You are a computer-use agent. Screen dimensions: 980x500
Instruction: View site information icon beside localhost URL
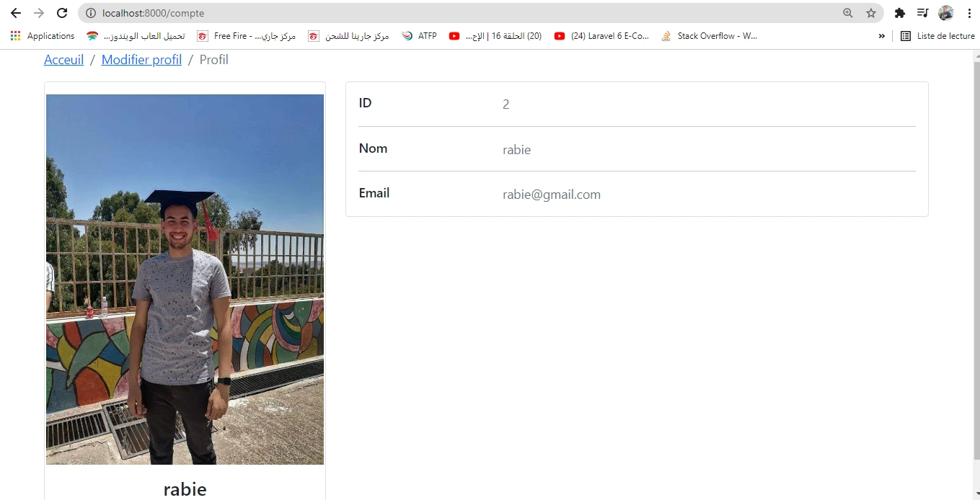pos(91,13)
